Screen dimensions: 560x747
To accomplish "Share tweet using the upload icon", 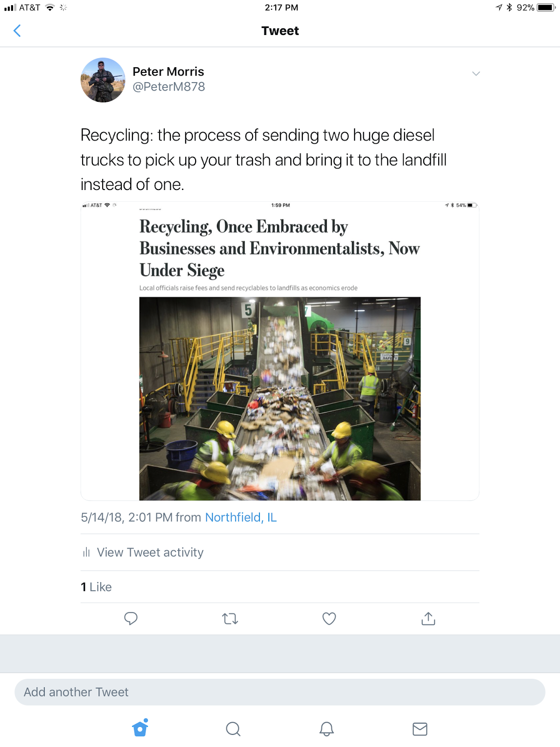I will (428, 619).
